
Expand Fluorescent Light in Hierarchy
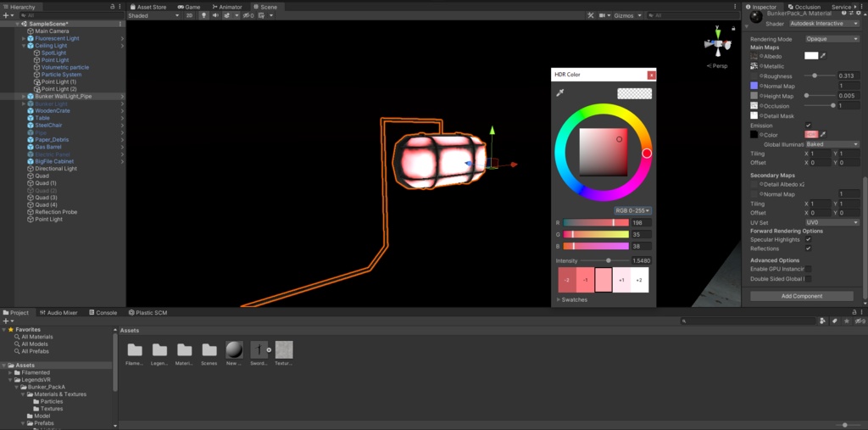tap(24, 38)
